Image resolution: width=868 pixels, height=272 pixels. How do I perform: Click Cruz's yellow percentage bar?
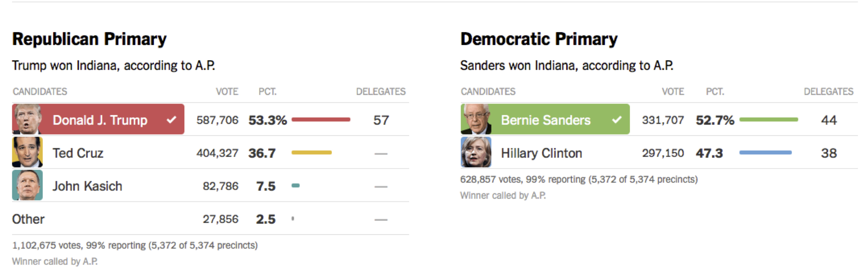[312, 153]
